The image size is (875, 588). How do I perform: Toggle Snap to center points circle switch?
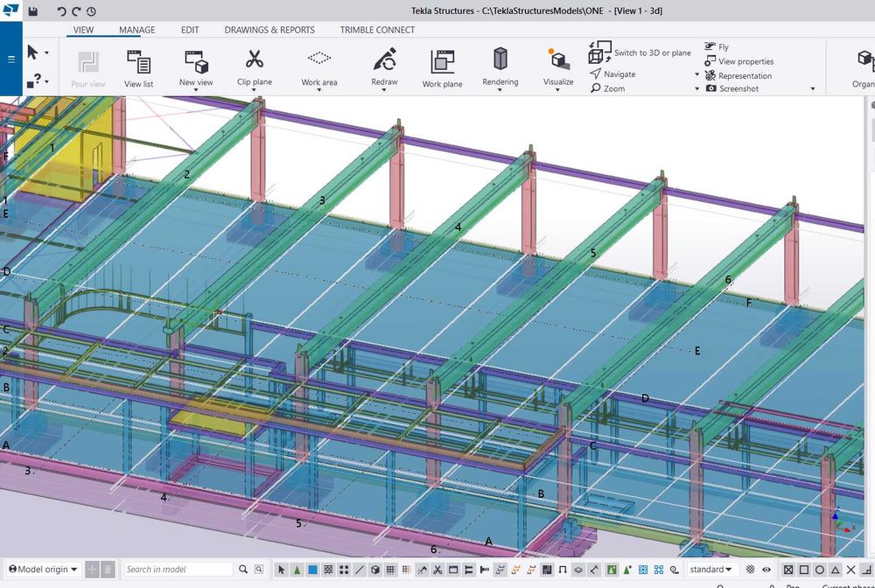click(x=820, y=570)
